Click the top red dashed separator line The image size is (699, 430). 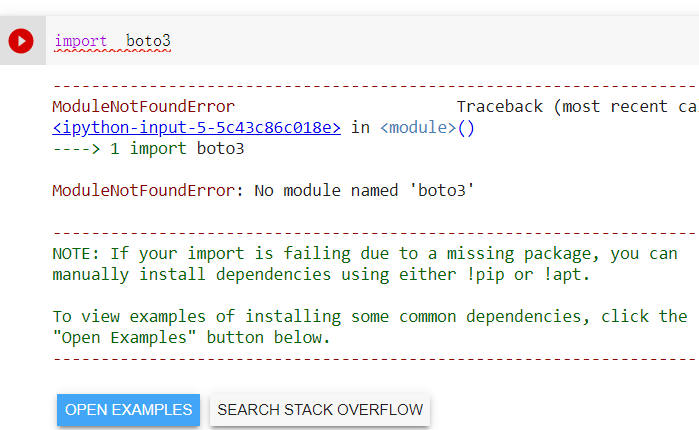[x=370, y=87]
